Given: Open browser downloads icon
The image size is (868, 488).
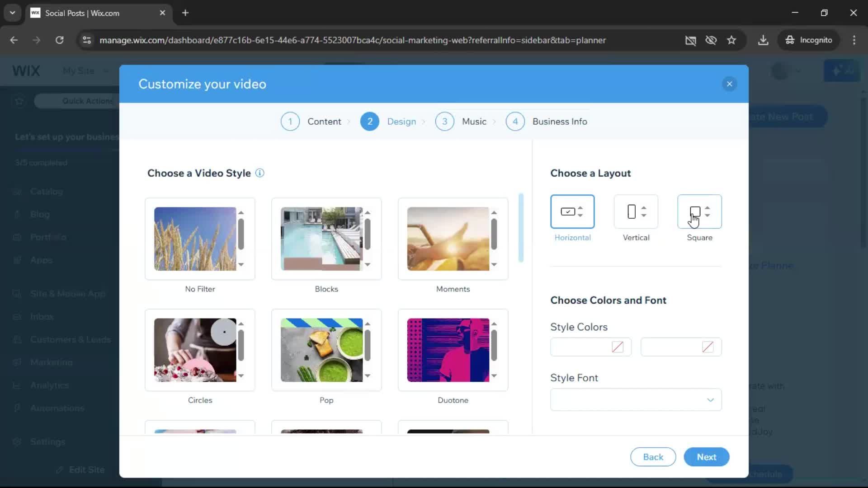Looking at the screenshot, I should pos(763,40).
